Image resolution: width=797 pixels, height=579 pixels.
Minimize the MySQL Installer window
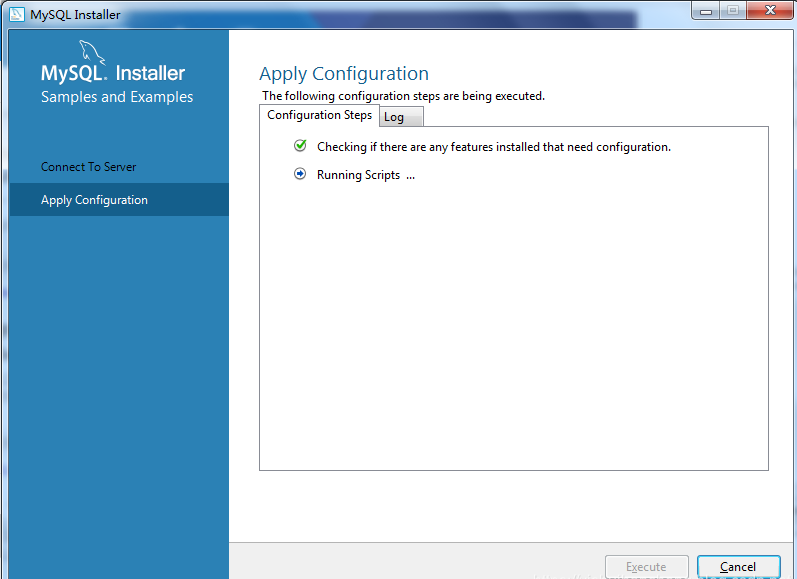pyautogui.click(x=706, y=11)
